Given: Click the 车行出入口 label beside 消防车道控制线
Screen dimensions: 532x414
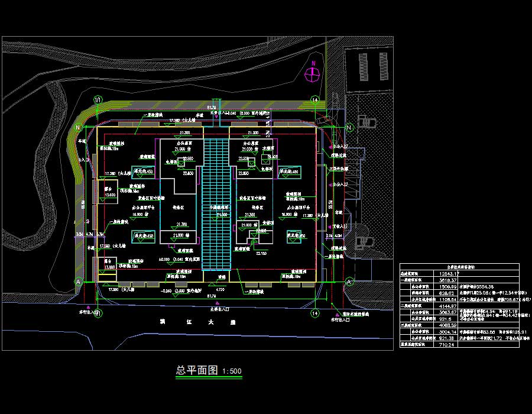Looking at the screenshot, I should coord(340,319).
